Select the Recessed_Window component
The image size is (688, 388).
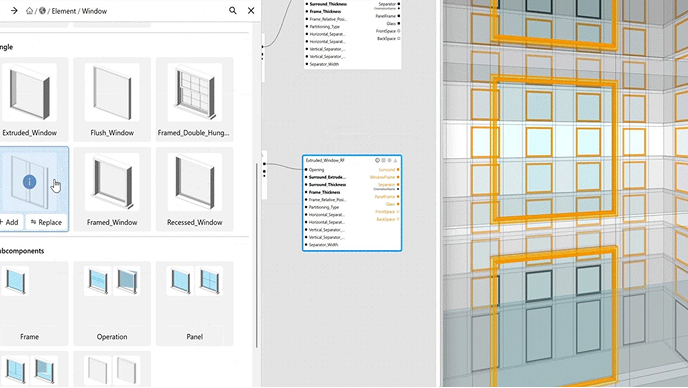(x=194, y=189)
